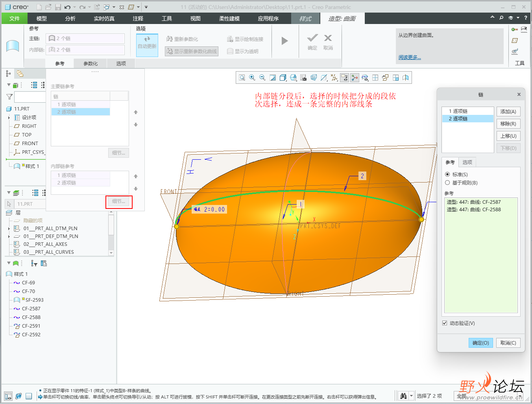Click the Zoom Out magnifier icon

(x=262, y=78)
